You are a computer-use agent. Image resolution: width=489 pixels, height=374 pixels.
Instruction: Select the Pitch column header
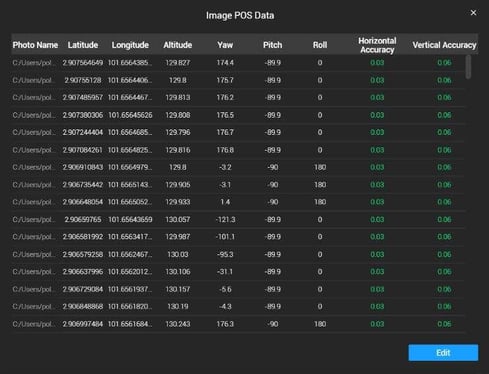tap(272, 45)
